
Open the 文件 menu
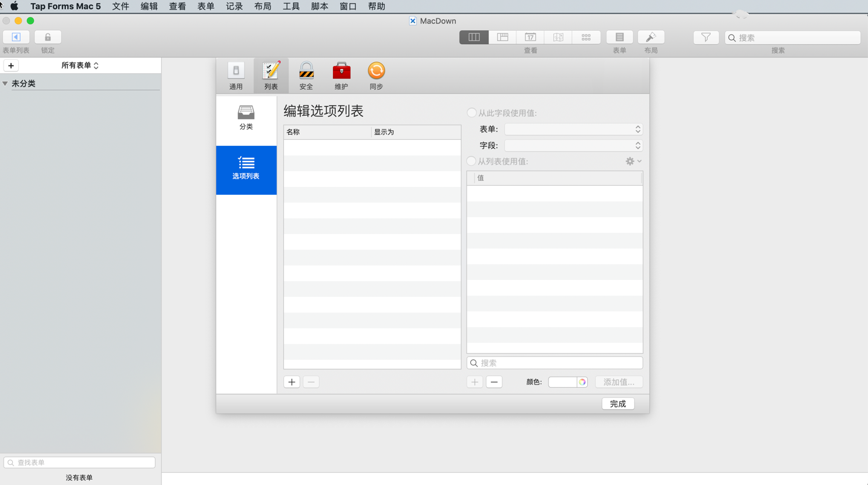[120, 6]
